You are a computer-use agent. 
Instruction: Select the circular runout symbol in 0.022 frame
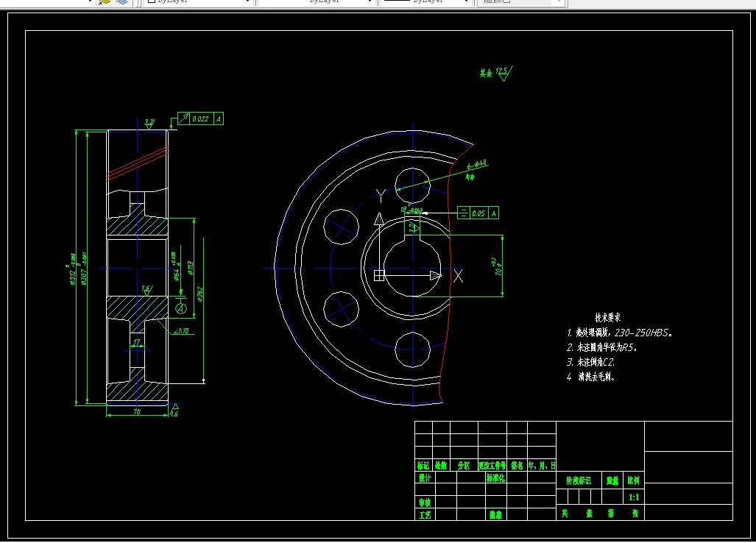(x=184, y=118)
